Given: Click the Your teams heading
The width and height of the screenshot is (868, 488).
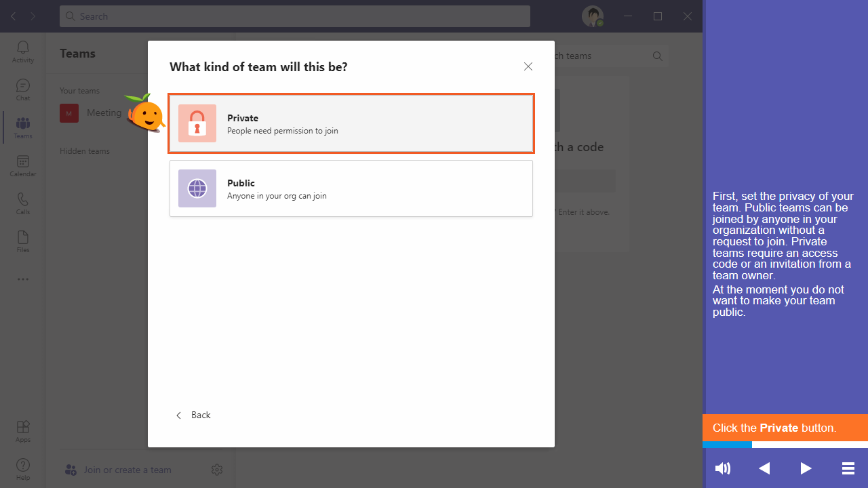Looking at the screenshot, I should 79,91.
